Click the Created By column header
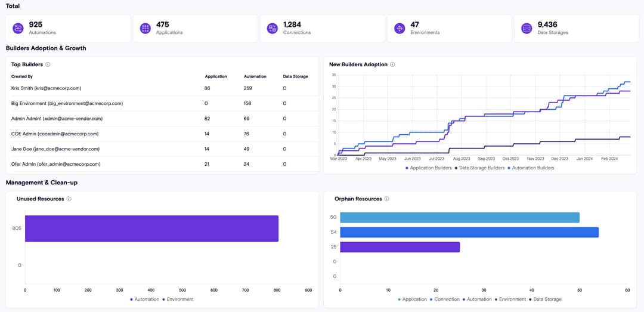This screenshot has height=312, width=644. tap(22, 77)
